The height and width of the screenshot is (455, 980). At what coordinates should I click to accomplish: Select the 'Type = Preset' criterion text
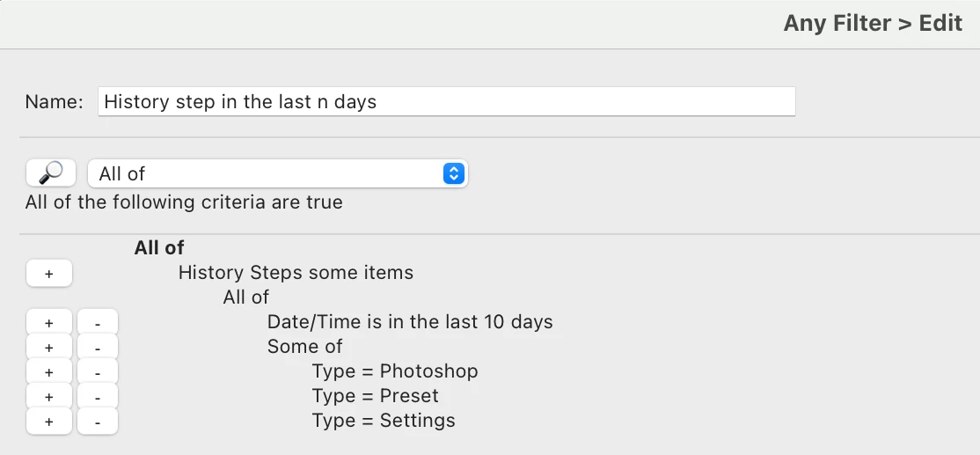click(375, 396)
